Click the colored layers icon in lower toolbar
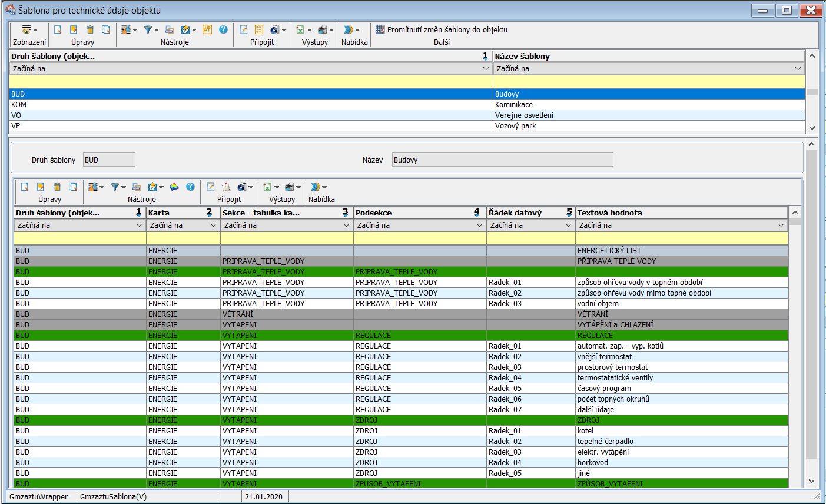The width and height of the screenshot is (826, 504). pos(174,187)
